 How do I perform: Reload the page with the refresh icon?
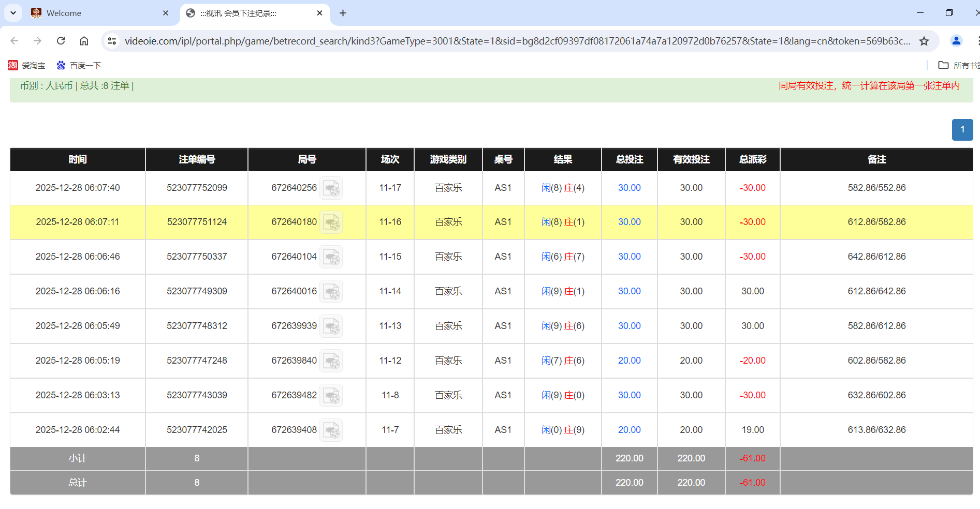pyautogui.click(x=61, y=41)
